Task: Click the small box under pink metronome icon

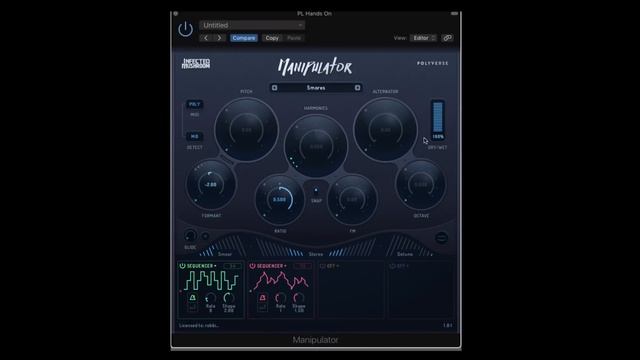Action: pyautogui.click(x=262, y=307)
